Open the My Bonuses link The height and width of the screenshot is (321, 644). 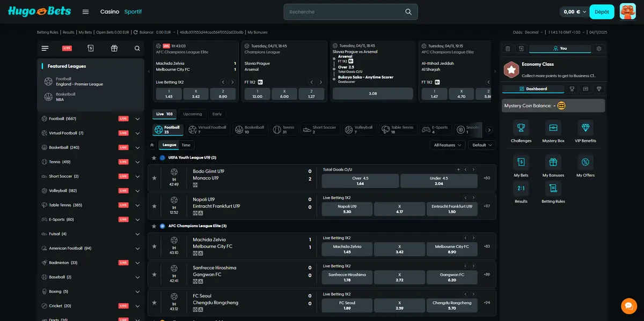click(x=257, y=32)
